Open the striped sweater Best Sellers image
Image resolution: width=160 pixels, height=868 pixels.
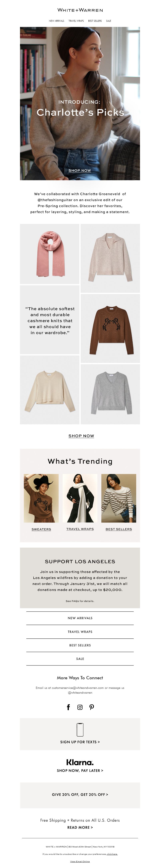point(119,498)
